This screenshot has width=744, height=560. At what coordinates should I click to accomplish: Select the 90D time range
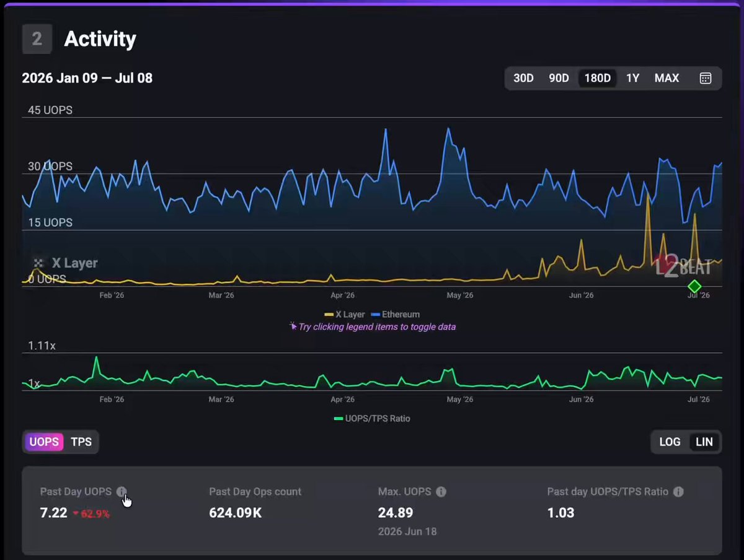point(559,78)
